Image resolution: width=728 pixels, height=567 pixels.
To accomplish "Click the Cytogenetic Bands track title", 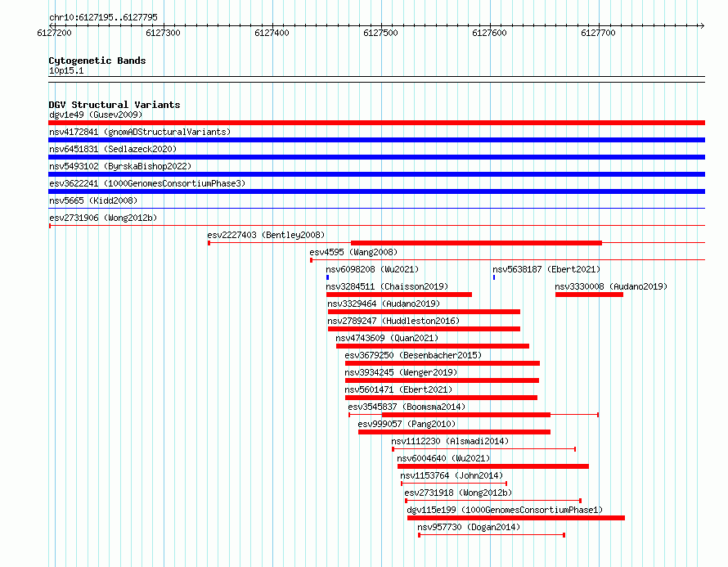I will pyautogui.click(x=97, y=61).
